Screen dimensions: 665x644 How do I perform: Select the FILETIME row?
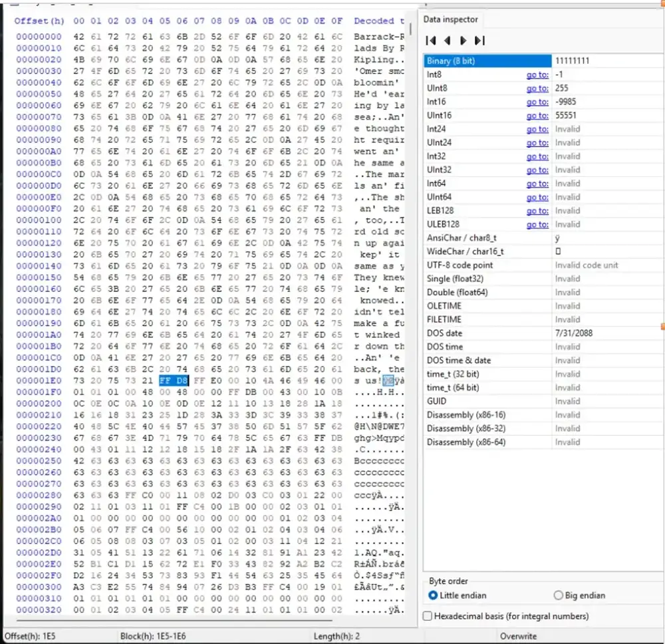[543, 319]
